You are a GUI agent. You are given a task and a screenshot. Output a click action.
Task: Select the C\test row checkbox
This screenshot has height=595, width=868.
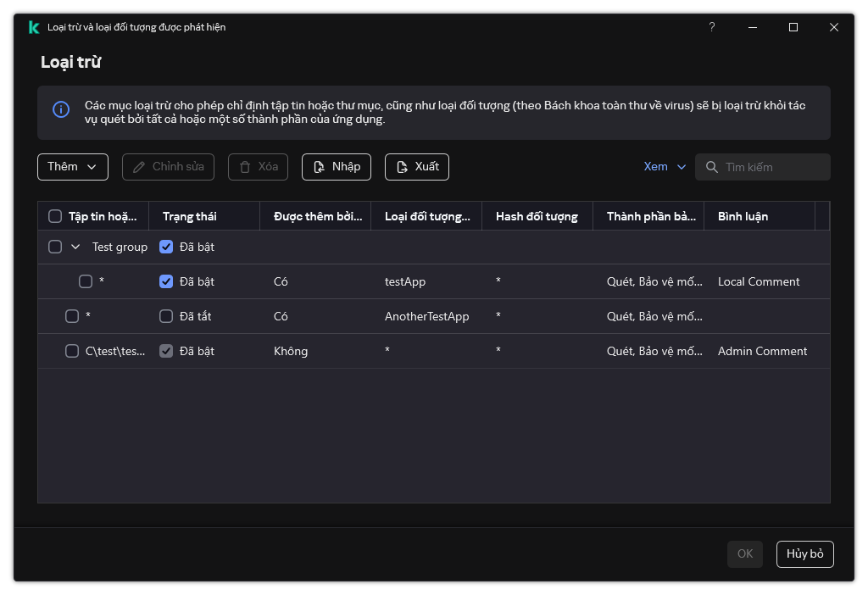coord(72,351)
